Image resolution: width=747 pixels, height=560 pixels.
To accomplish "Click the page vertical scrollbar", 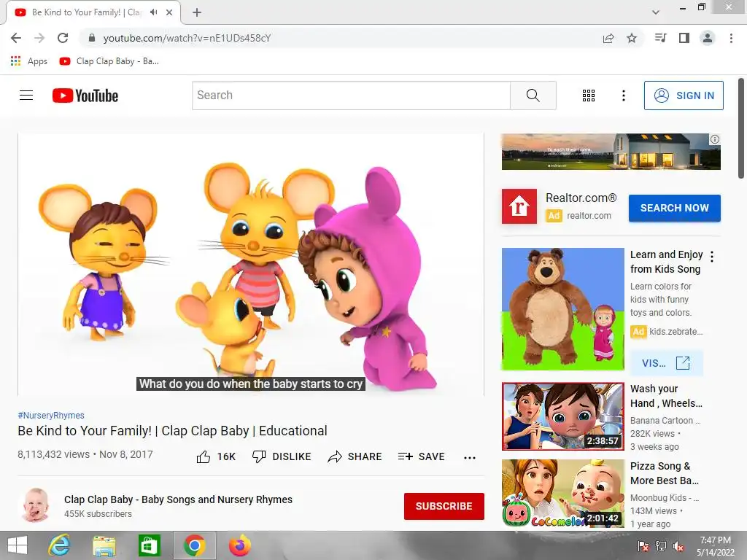I will [x=741, y=128].
